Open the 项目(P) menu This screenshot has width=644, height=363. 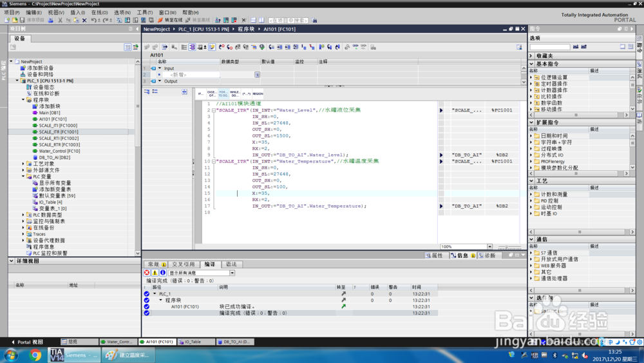click(x=12, y=13)
